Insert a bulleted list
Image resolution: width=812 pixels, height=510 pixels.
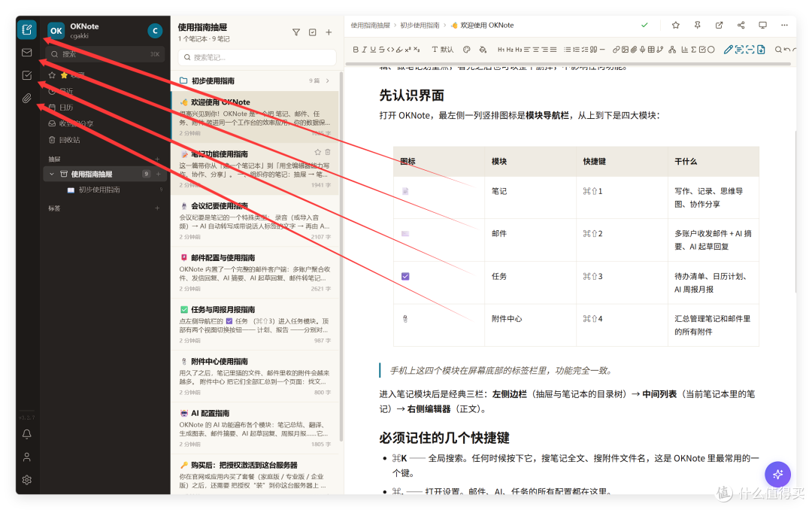click(568, 50)
